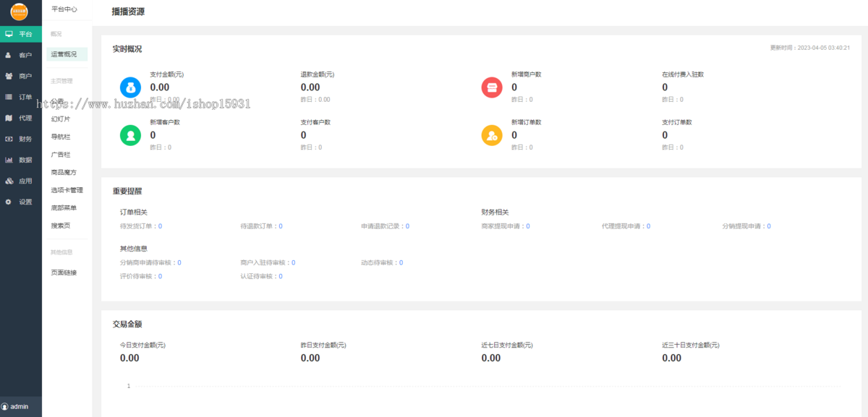868x417 pixels.
Task: Click the 退款金额(元) value
Action: point(310,87)
